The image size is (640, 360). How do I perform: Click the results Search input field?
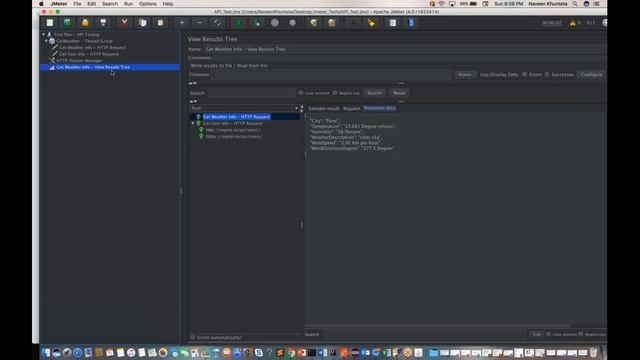click(251, 93)
